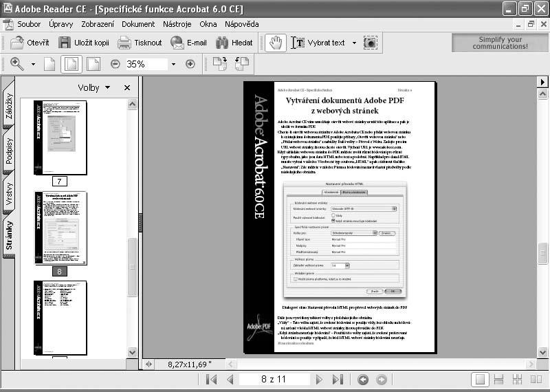Switch to single page layout
Viewport: 550px width, 392px height.
[x=480, y=380]
